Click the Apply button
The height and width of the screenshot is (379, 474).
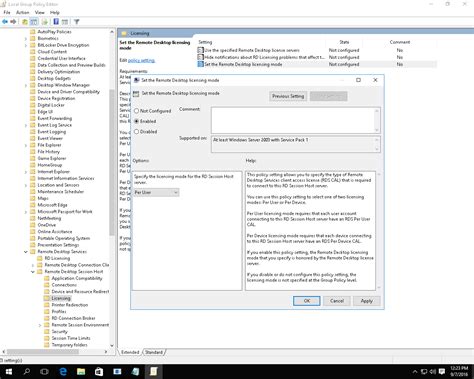point(367,301)
